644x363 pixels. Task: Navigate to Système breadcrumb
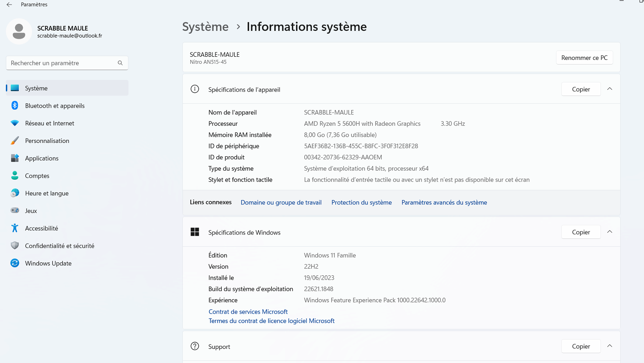[205, 27]
